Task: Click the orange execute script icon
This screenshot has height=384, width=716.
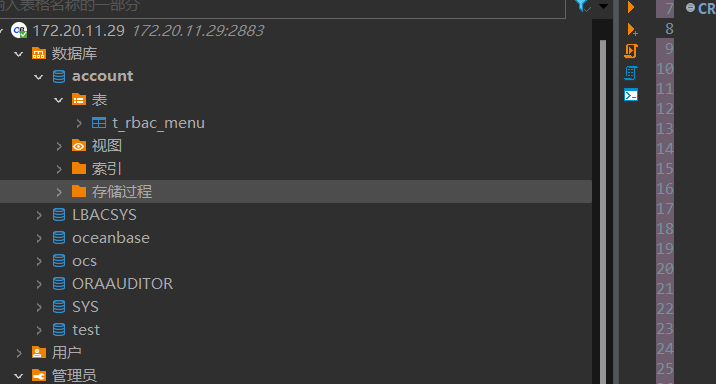Action: click(631, 51)
